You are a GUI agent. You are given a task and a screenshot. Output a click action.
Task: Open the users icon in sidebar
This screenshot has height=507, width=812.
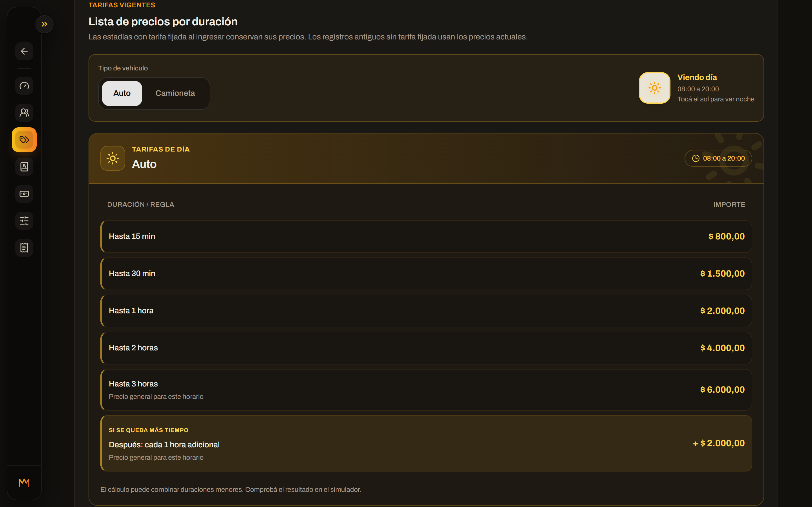pyautogui.click(x=24, y=113)
